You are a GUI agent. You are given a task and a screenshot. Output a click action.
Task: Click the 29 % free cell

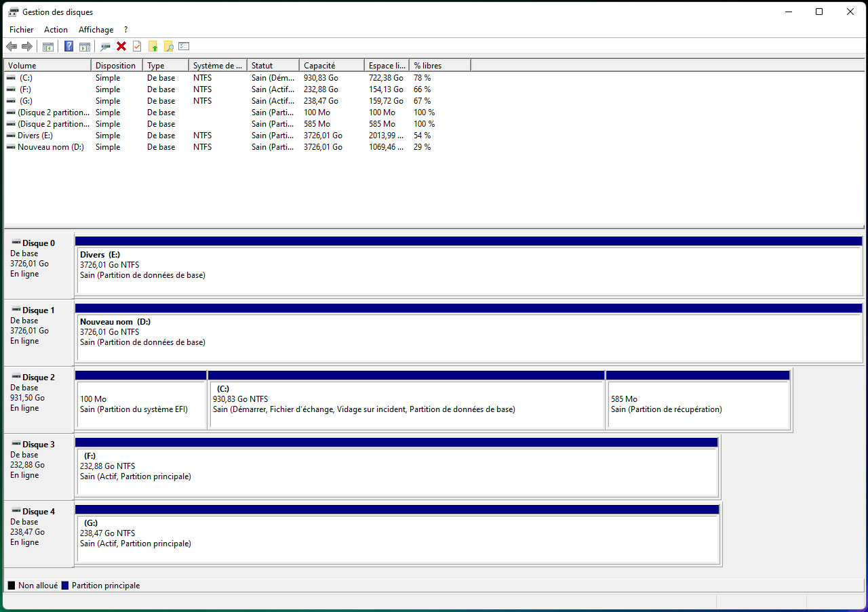tap(422, 147)
